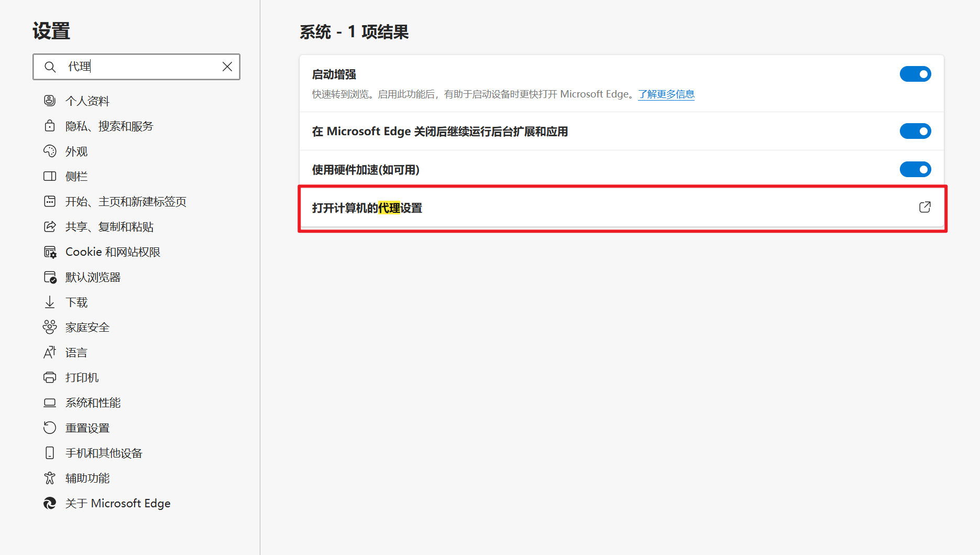
Task: Click the 手机和其他设备 phone icon
Action: pyautogui.click(x=50, y=453)
